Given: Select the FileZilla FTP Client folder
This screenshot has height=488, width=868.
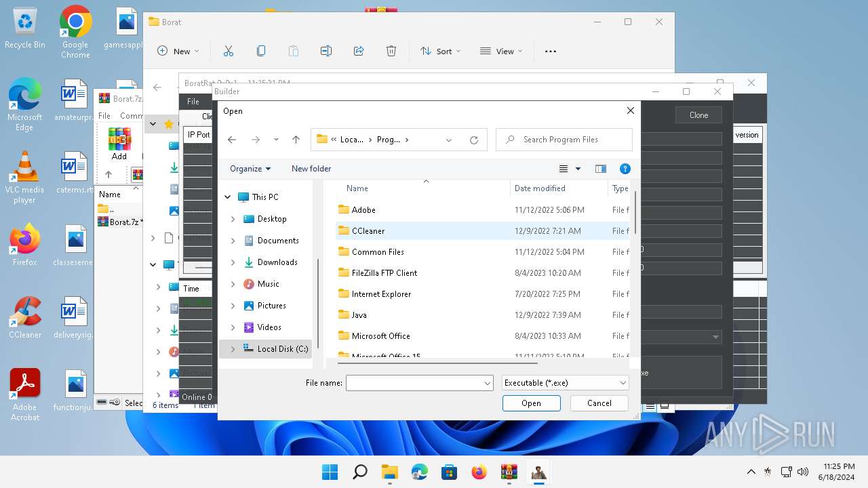Looking at the screenshot, I should coord(384,273).
